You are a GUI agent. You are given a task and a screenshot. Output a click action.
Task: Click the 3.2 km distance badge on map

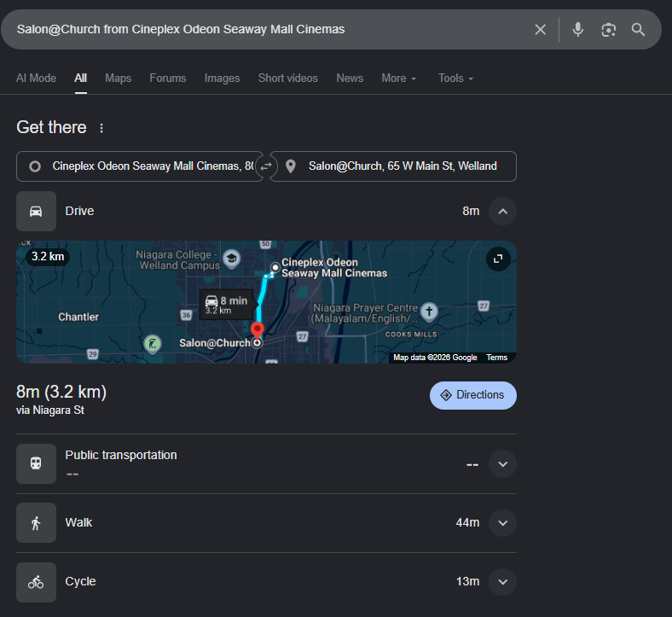pyautogui.click(x=48, y=256)
